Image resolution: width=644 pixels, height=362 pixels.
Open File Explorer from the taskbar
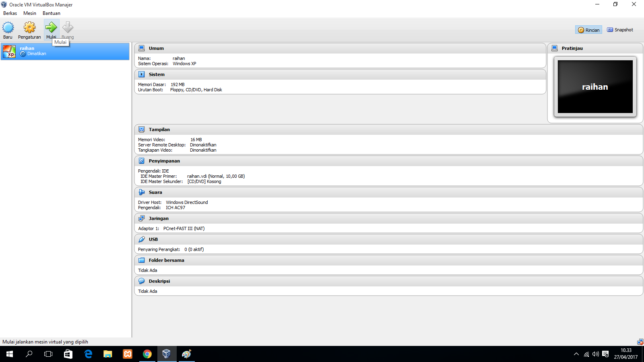tap(107, 354)
